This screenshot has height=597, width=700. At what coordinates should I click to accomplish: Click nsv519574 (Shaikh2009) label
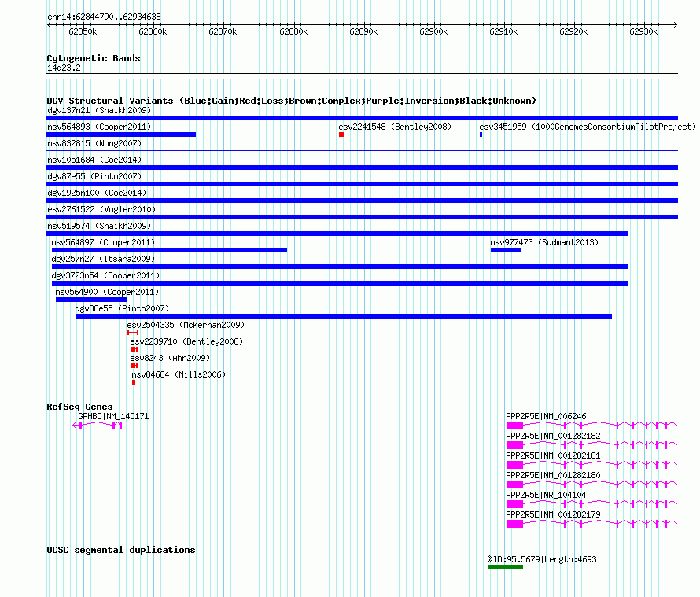[x=99, y=226]
